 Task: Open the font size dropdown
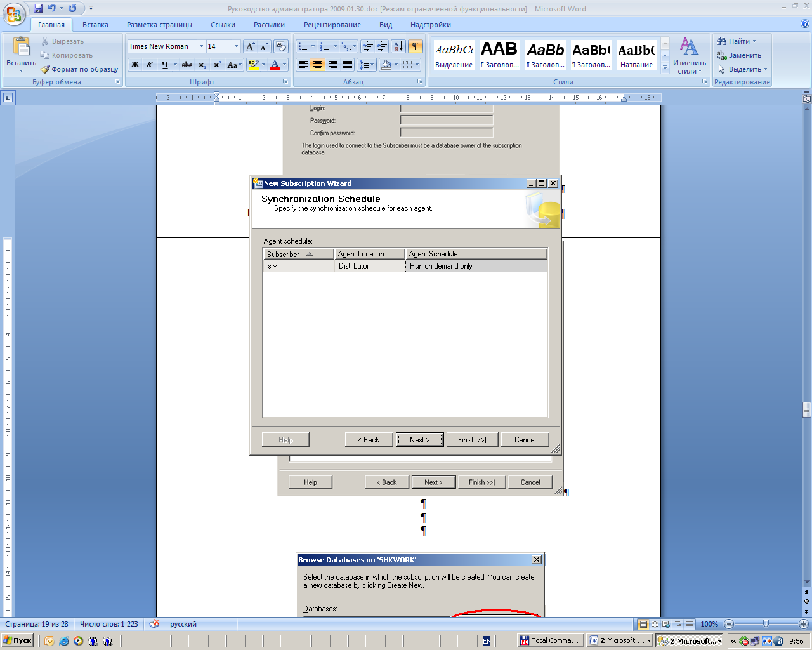[x=236, y=46]
